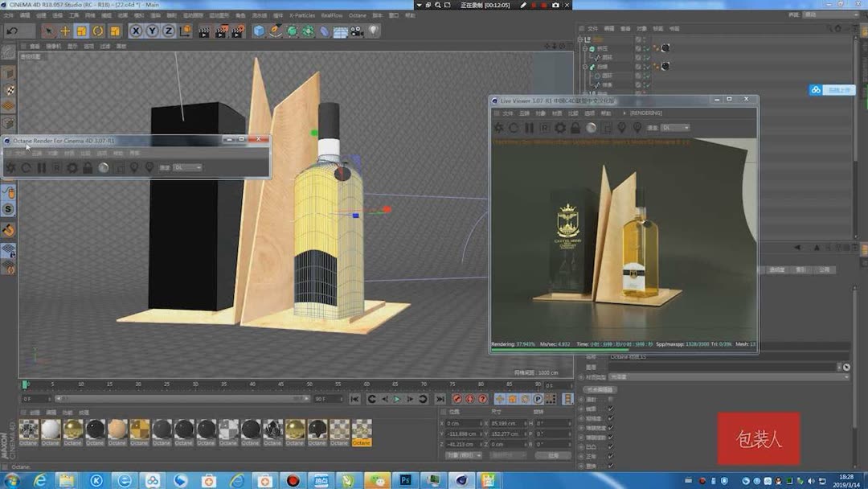The width and height of the screenshot is (868, 489).
Task: Click the Undo arrow in the main toolbar
Action: point(12,31)
